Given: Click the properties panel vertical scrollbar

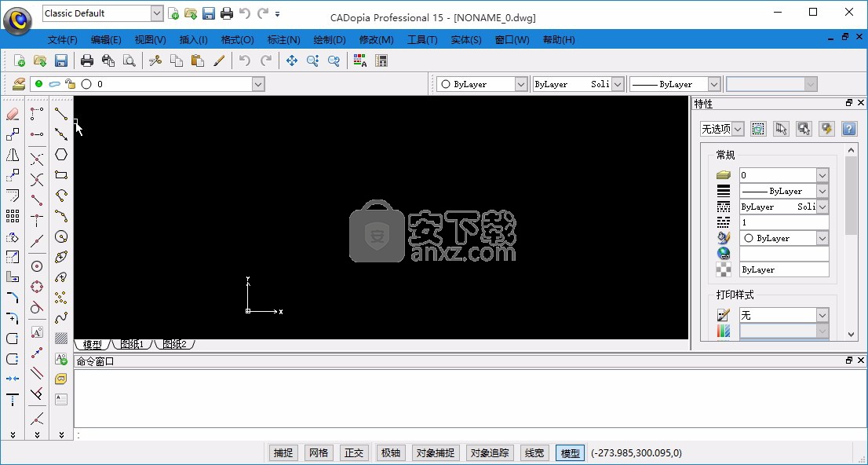Looking at the screenshot, I should pyautogui.click(x=851, y=195).
